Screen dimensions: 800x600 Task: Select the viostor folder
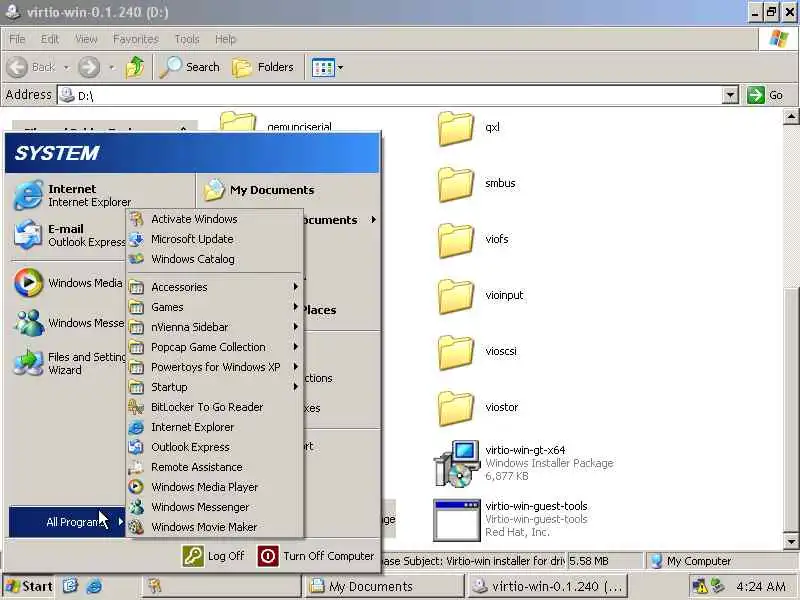point(478,408)
